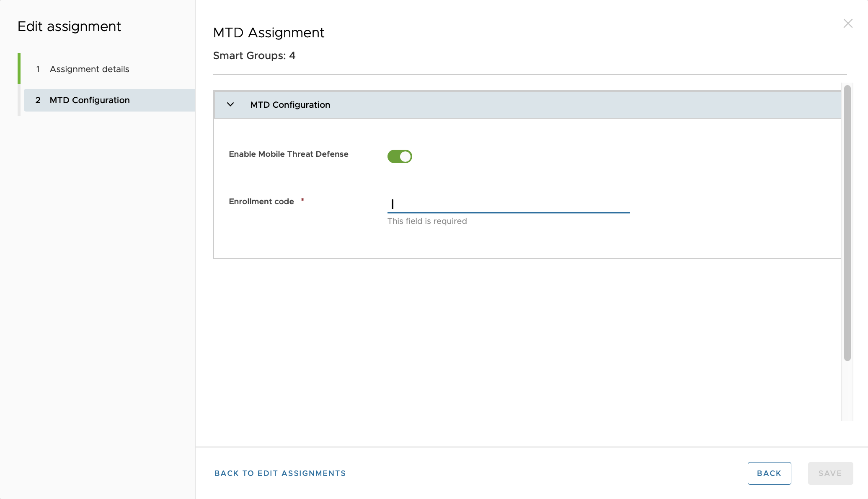This screenshot has height=499, width=868.
Task: Click the BACK button
Action: [769, 473]
